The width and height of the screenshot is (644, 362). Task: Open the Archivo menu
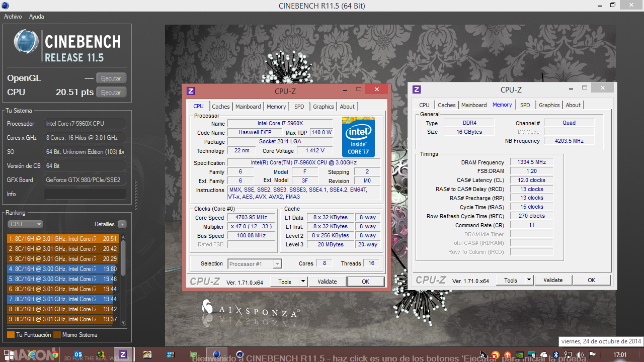click(13, 17)
